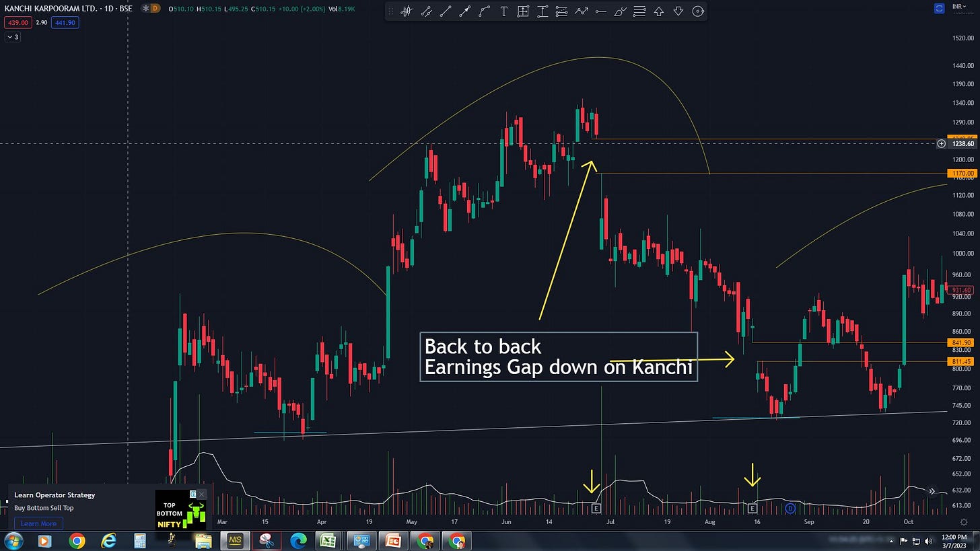This screenshot has height=551, width=980.
Task: Click the 1170.00 orange price label
Action: coord(963,174)
